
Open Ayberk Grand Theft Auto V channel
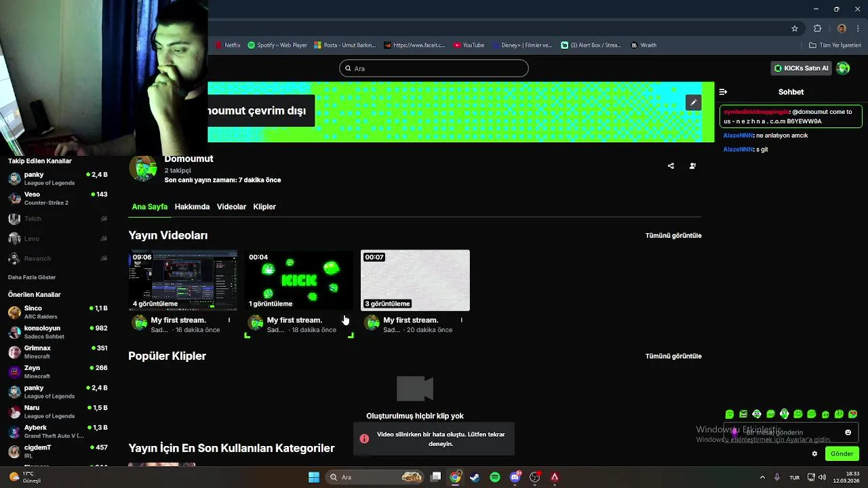58,432
